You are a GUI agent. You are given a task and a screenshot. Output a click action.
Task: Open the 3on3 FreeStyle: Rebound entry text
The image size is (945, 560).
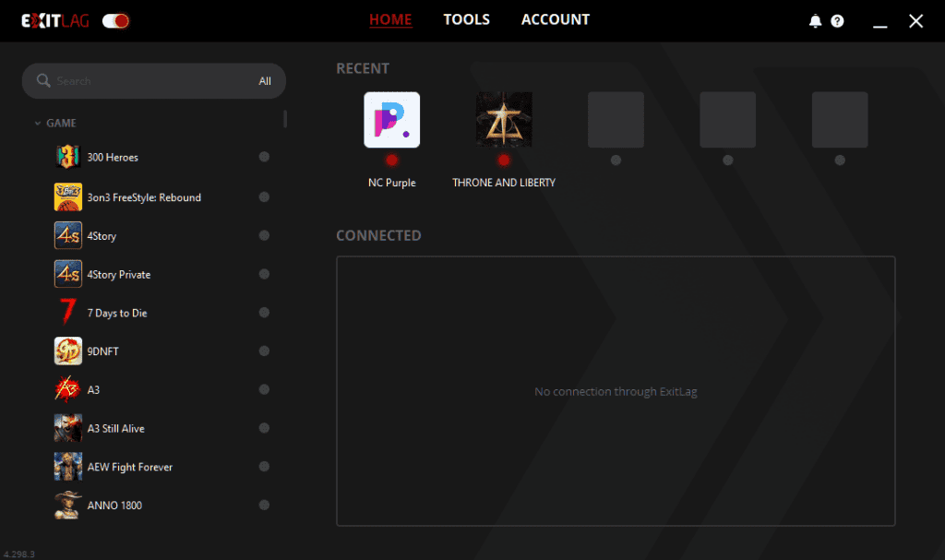[x=144, y=197]
